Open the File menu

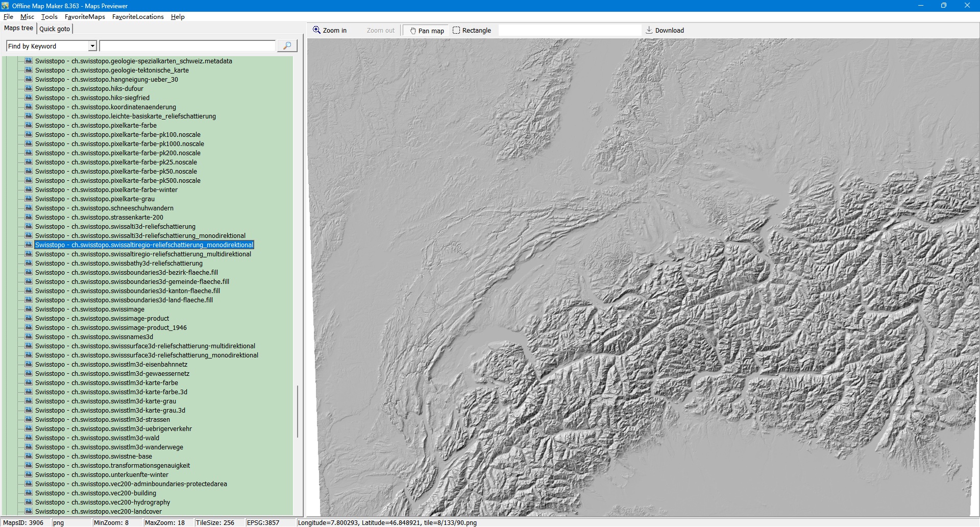tap(8, 17)
